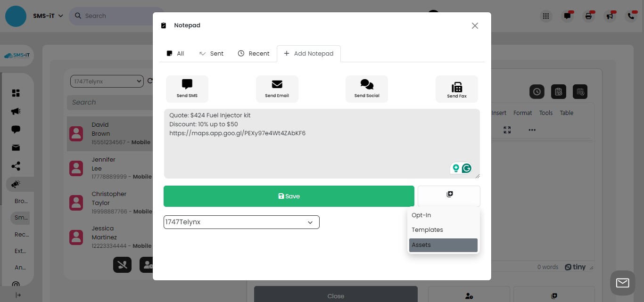Click the clock history icon above the editor
This screenshot has width=644, height=302.
click(537, 91)
